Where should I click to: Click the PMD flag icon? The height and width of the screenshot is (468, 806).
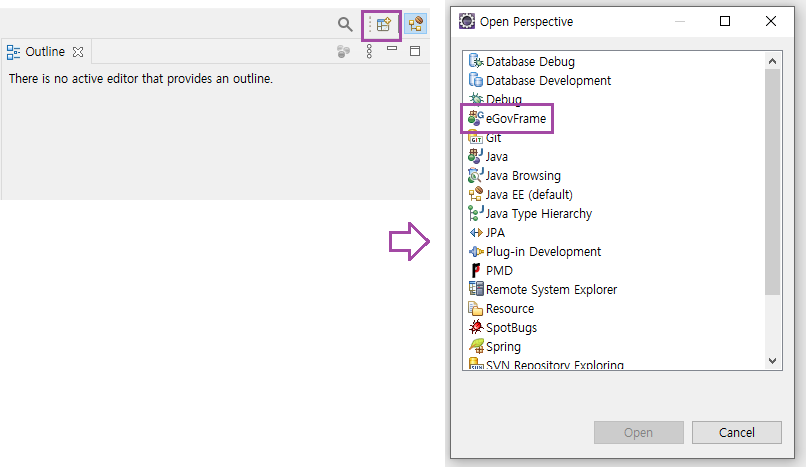[476, 271]
